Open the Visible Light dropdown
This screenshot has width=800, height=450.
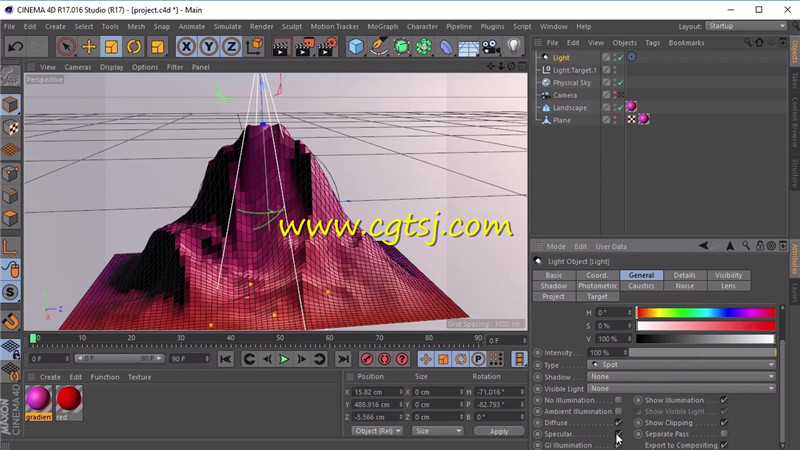point(681,388)
